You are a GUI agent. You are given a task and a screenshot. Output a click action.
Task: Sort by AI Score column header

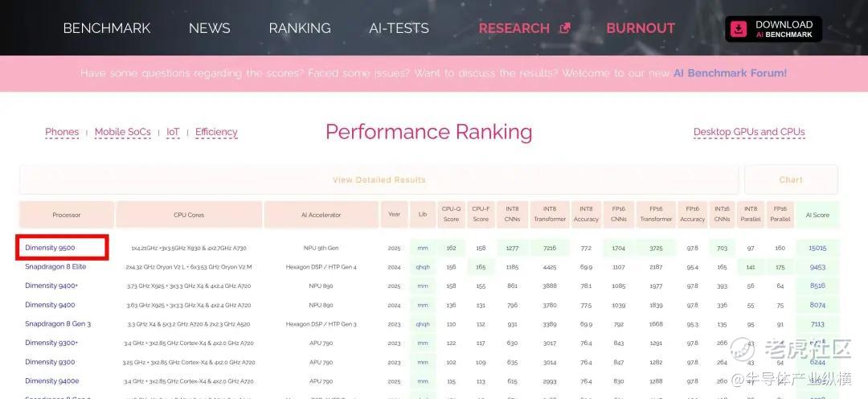(x=817, y=215)
